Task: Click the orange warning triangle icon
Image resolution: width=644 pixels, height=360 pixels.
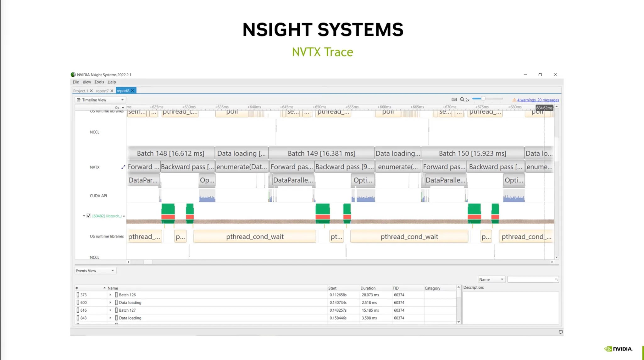Action: click(514, 100)
